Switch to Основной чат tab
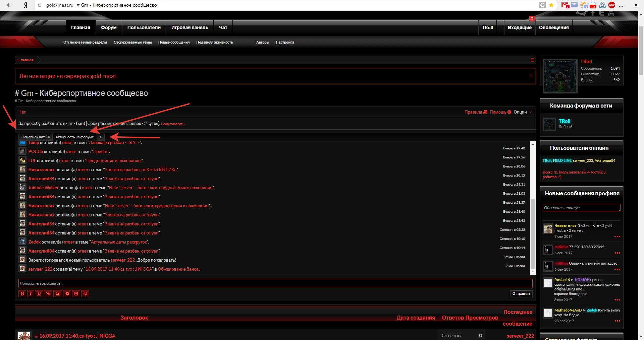This screenshot has width=644, height=340. tap(35, 137)
